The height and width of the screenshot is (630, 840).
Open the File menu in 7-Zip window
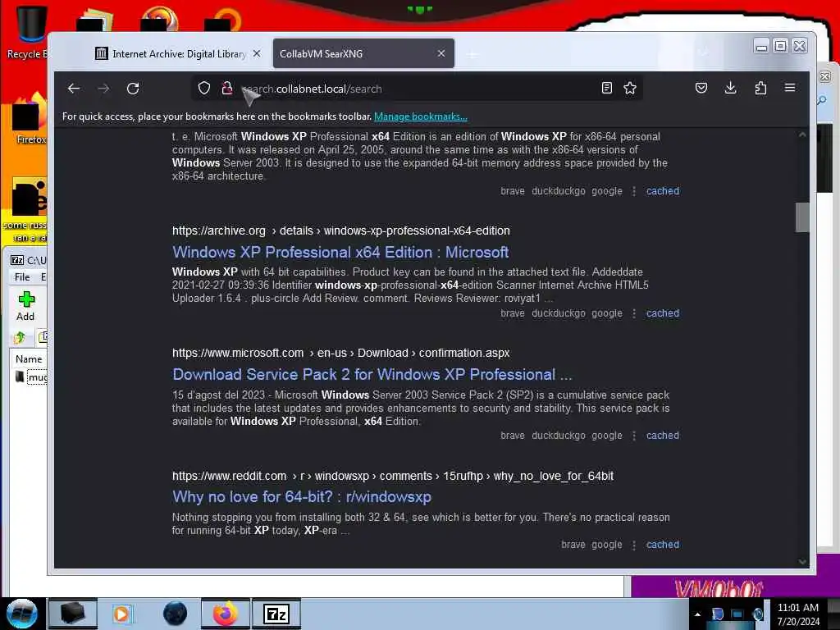(x=22, y=277)
